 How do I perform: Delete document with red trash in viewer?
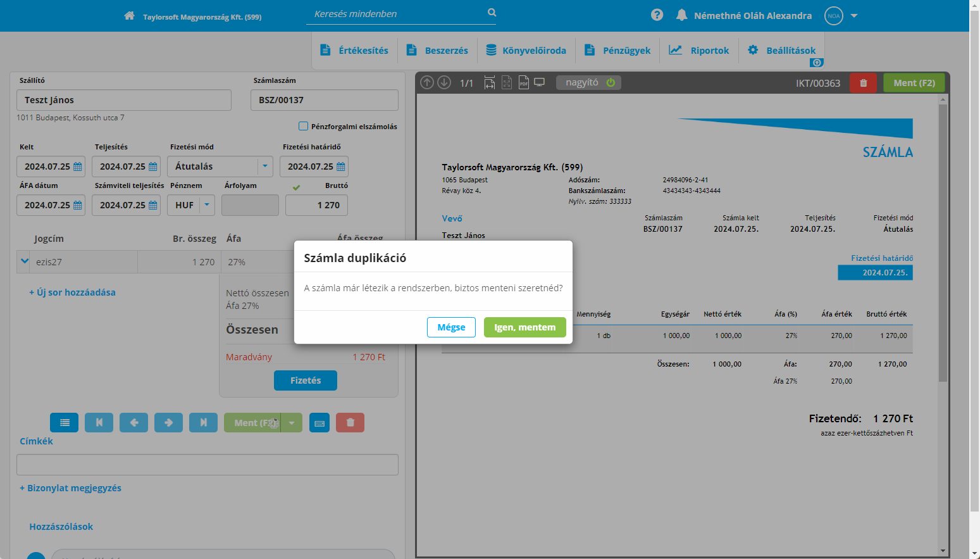tap(863, 83)
